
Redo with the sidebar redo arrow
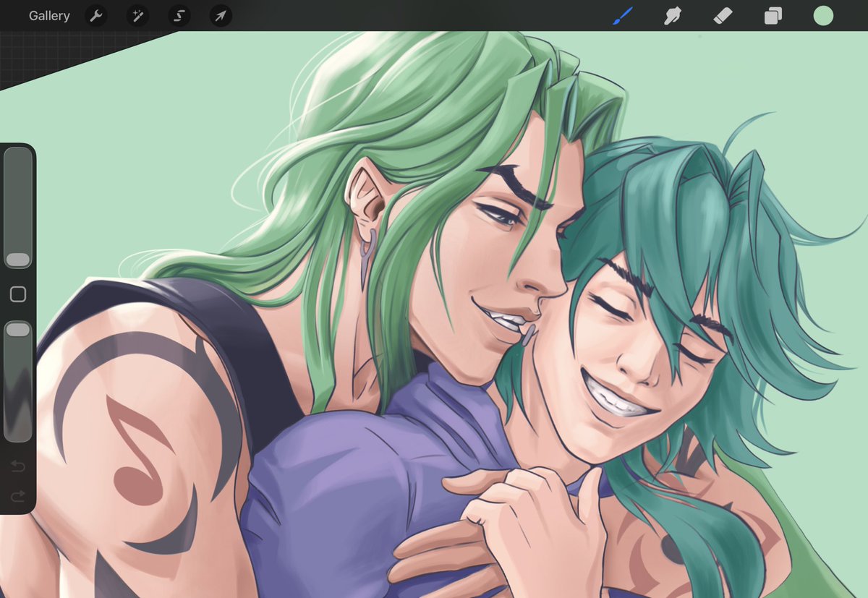(18, 496)
